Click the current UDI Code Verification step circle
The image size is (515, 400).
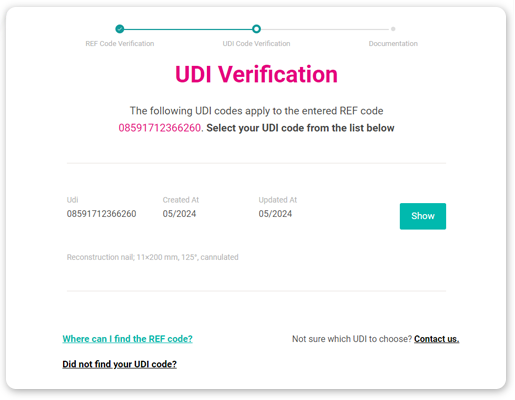pyautogui.click(x=256, y=29)
